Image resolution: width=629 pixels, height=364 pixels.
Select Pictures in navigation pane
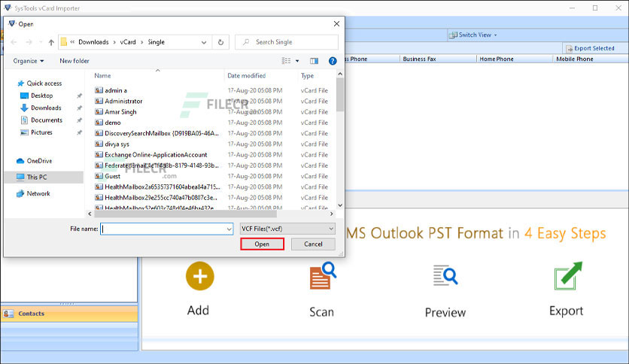click(x=36, y=132)
